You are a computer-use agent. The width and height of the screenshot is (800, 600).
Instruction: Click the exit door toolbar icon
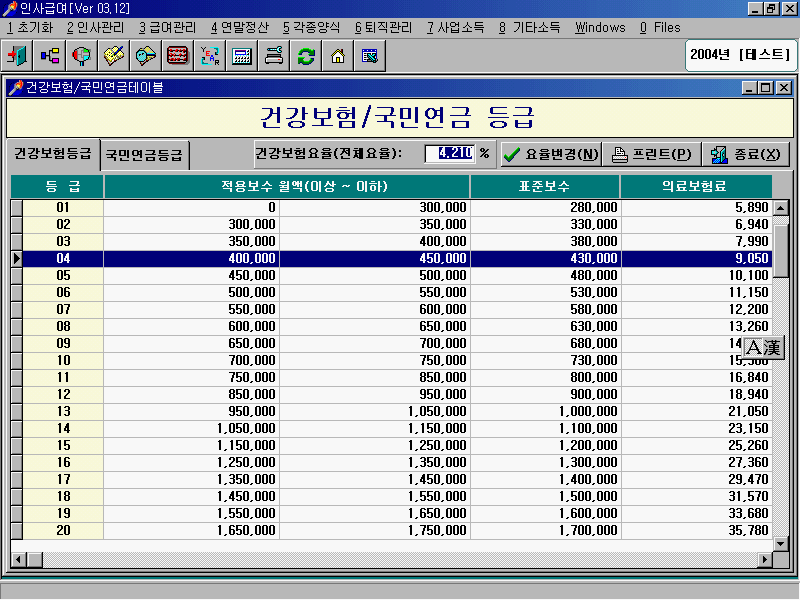(x=17, y=56)
